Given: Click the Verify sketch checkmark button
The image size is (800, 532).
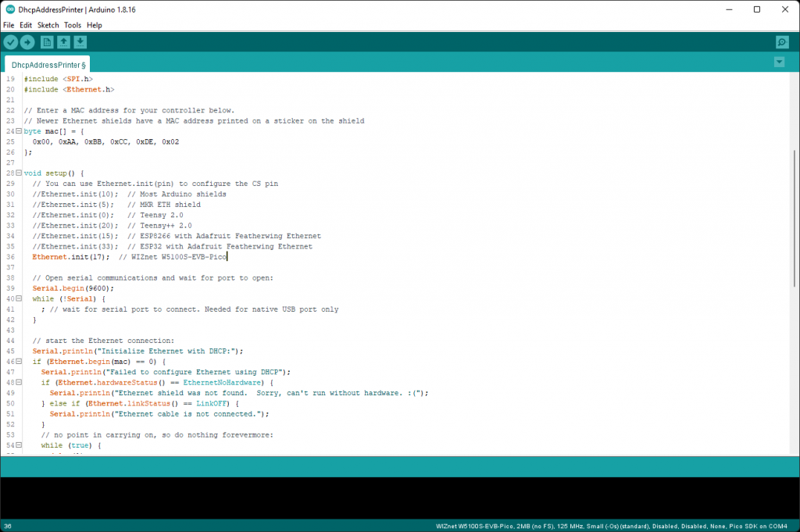Looking at the screenshot, I should coord(11,42).
